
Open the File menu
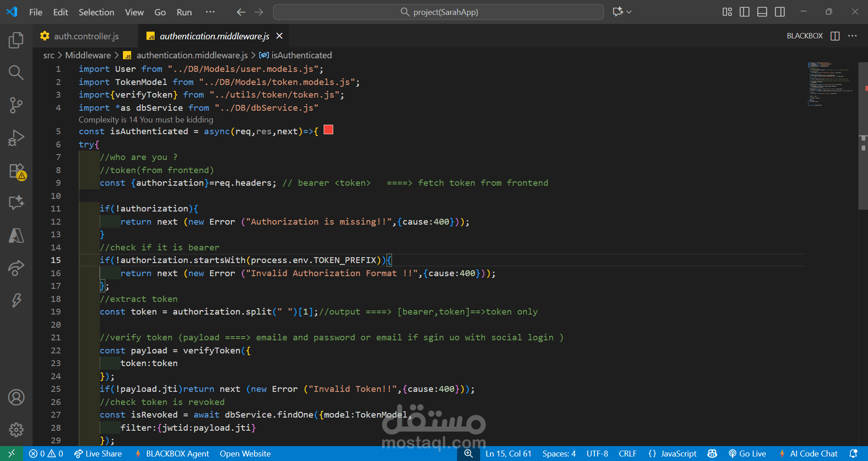pyautogui.click(x=35, y=12)
